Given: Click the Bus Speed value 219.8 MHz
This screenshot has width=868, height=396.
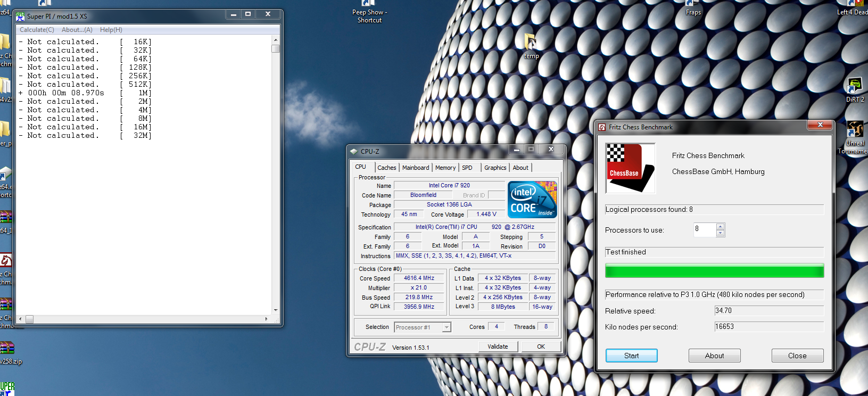Looking at the screenshot, I should coord(419,298).
